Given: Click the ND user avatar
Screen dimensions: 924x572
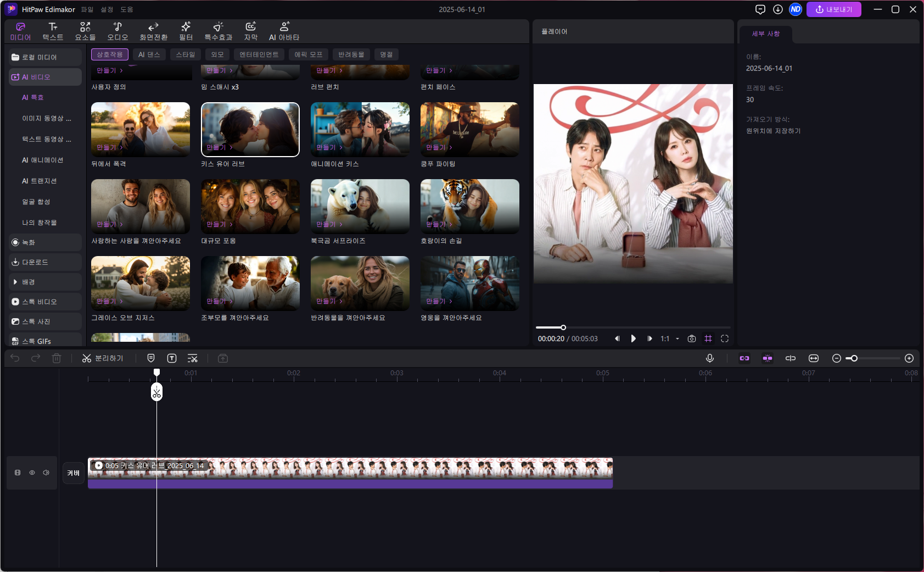Looking at the screenshot, I should tap(796, 9).
